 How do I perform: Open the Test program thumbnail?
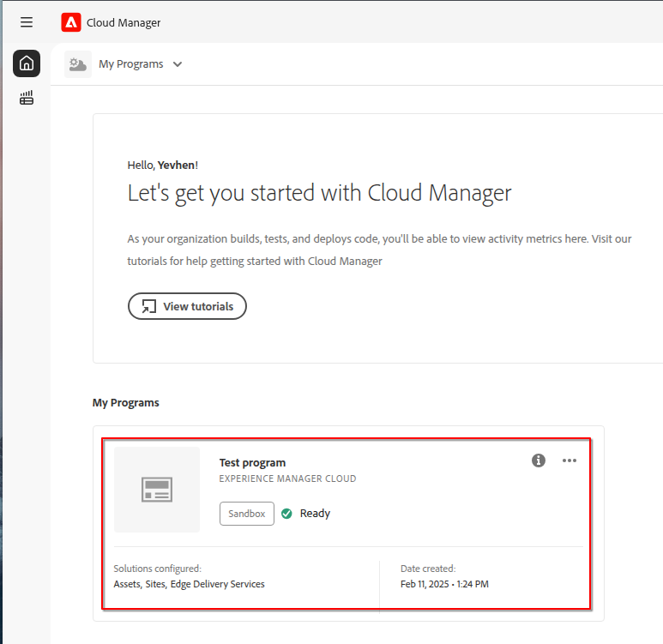point(157,490)
